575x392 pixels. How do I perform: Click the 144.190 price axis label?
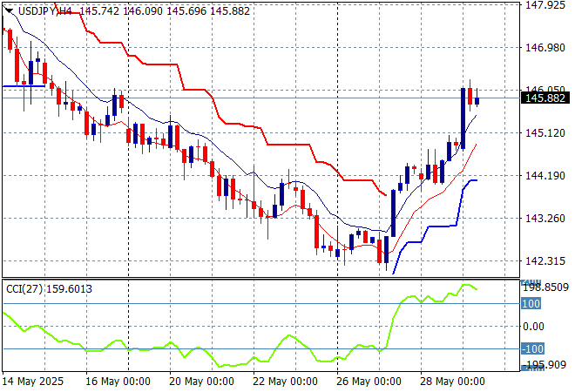pos(545,175)
